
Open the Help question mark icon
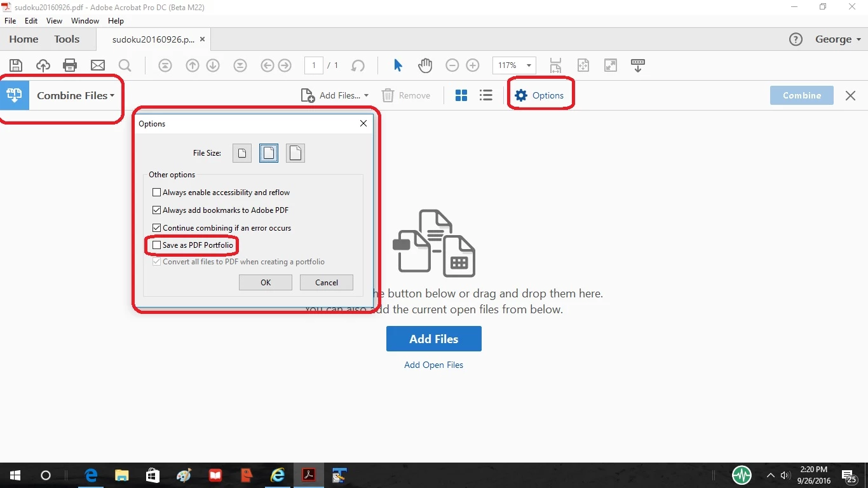(x=796, y=39)
